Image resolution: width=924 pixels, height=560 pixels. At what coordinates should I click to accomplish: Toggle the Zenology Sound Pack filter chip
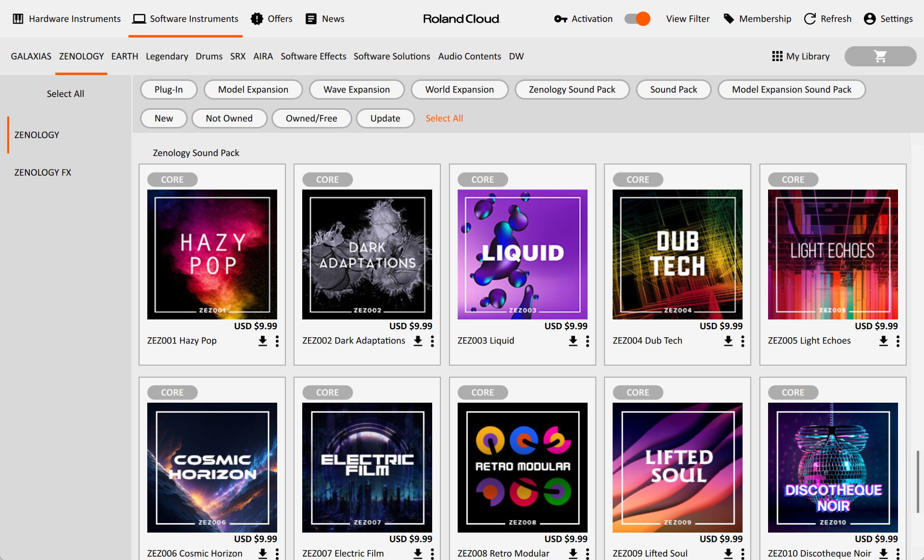point(572,89)
